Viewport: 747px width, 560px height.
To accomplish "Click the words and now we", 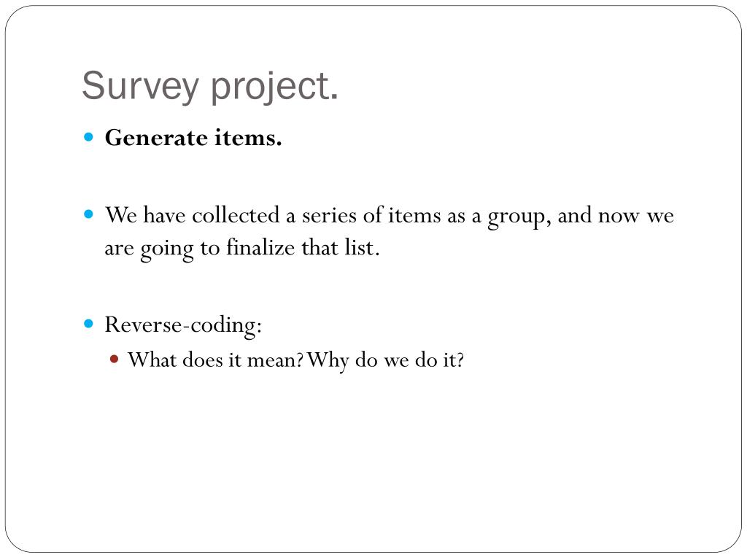I will 616,216.
